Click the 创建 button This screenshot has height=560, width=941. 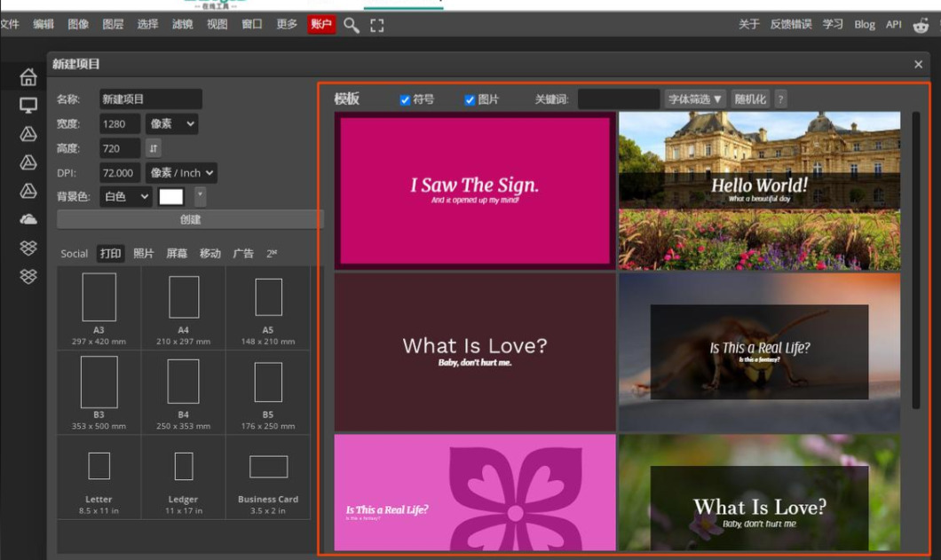190,220
